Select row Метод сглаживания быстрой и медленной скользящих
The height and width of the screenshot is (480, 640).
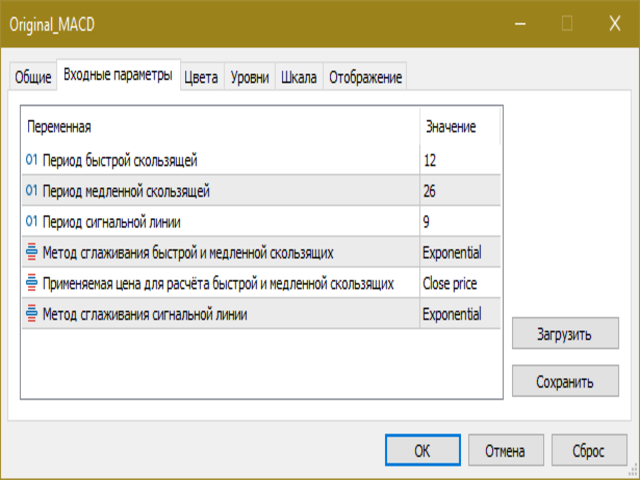pos(261,252)
